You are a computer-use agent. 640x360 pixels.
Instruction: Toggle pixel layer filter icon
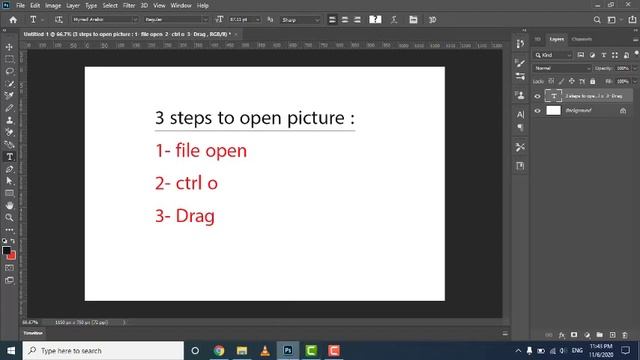coord(580,55)
